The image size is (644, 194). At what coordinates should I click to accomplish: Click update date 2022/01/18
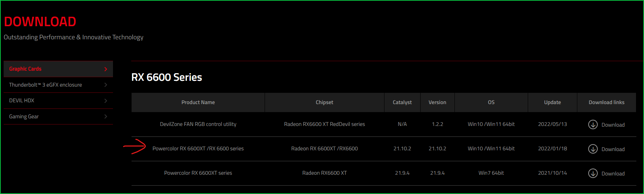[553, 149]
